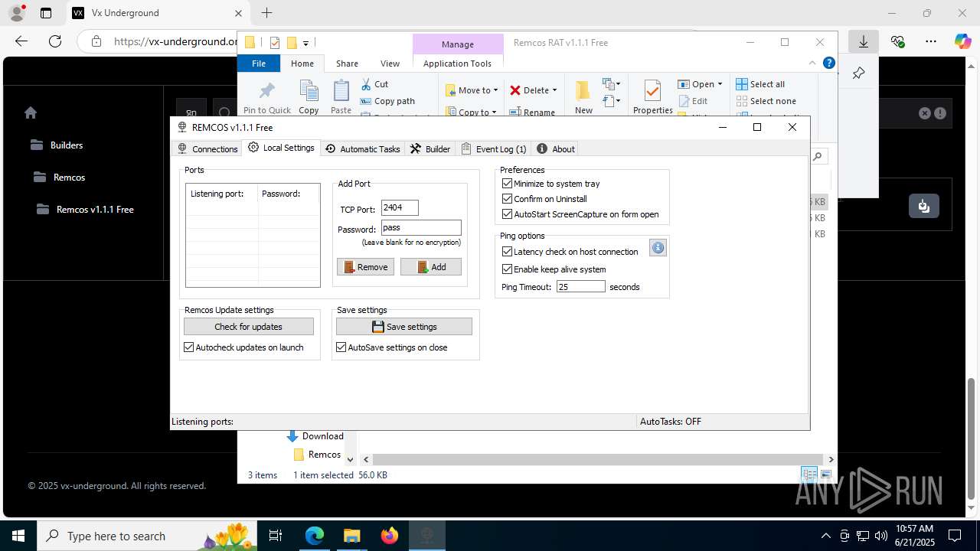Image resolution: width=980 pixels, height=551 pixels.
Task: Click the browser Refresh button
Action: [55, 41]
